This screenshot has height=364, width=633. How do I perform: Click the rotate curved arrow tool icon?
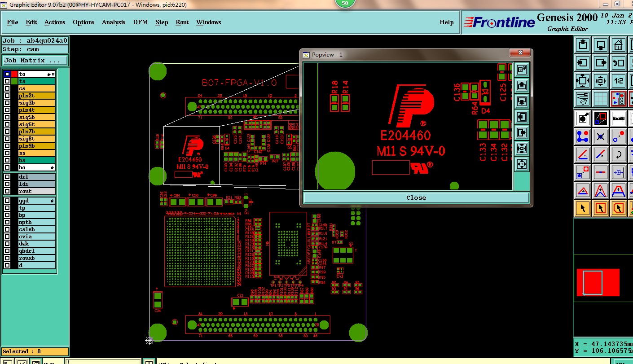(x=619, y=154)
